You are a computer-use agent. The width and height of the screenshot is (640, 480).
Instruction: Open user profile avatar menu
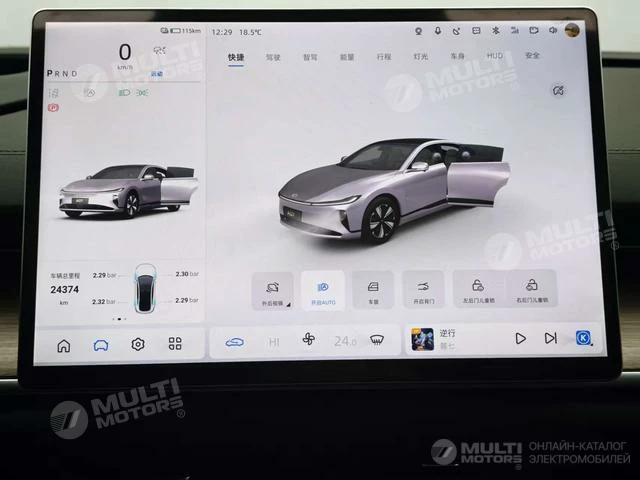point(572,31)
